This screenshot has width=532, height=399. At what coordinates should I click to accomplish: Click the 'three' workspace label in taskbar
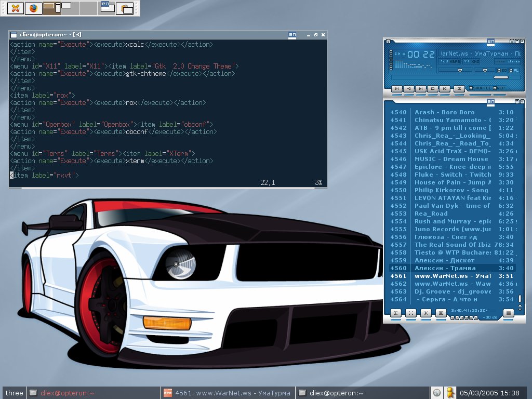[x=14, y=393]
